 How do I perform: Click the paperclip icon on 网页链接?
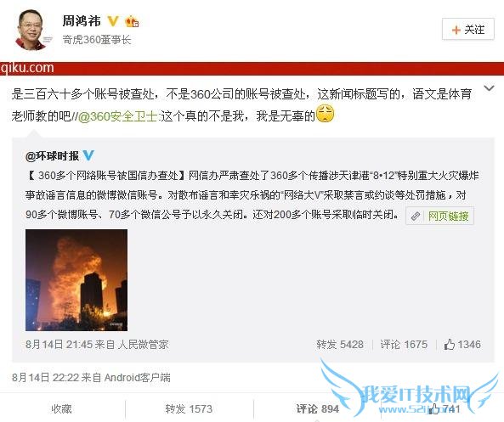click(x=416, y=217)
